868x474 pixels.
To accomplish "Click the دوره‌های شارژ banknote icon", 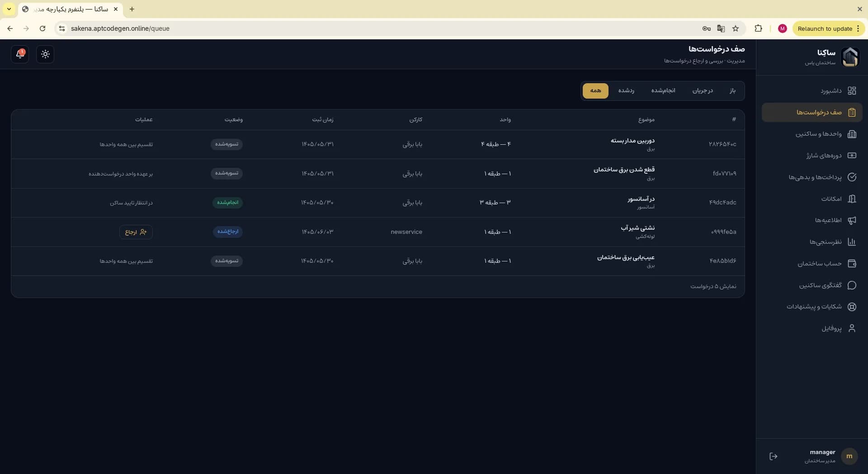I will pos(852,156).
